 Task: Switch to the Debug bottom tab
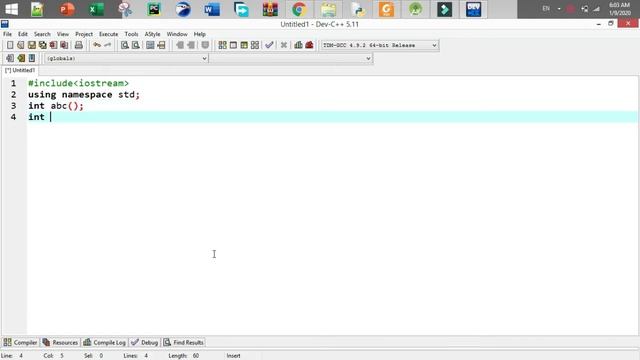(145, 342)
